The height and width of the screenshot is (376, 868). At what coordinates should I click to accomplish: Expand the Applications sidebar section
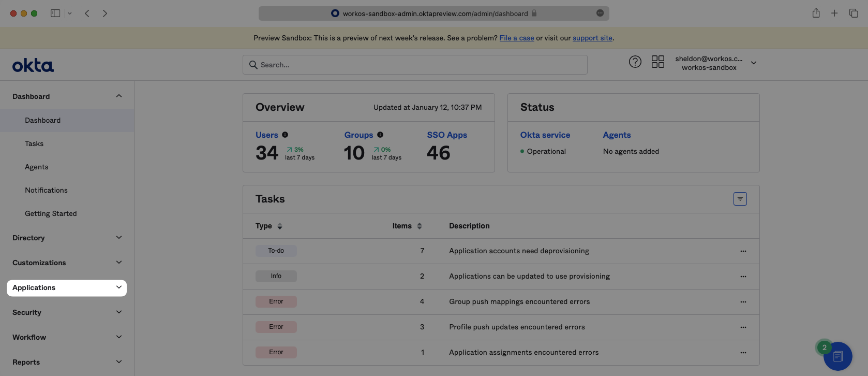pyautogui.click(x=67, y=288)
